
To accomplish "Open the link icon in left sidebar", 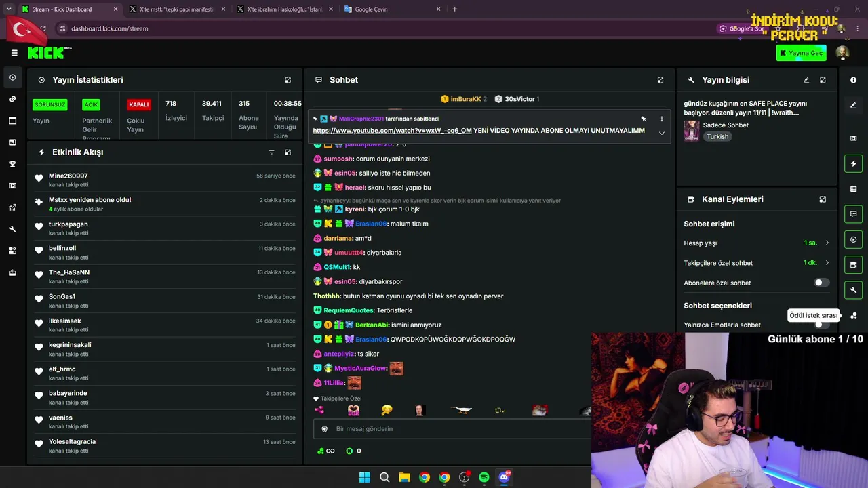I will (12, 99).
